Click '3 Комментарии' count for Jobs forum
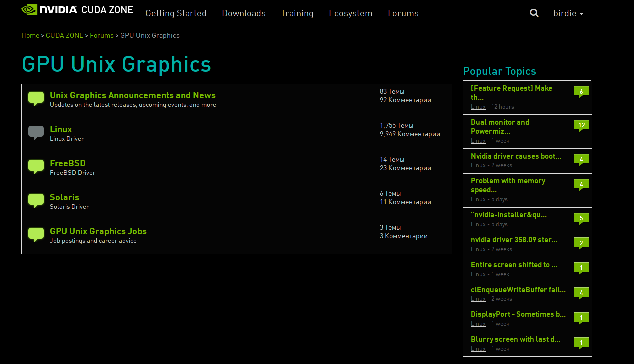The width and height of the screenshot is (634, 364). (x=404, y=236)
